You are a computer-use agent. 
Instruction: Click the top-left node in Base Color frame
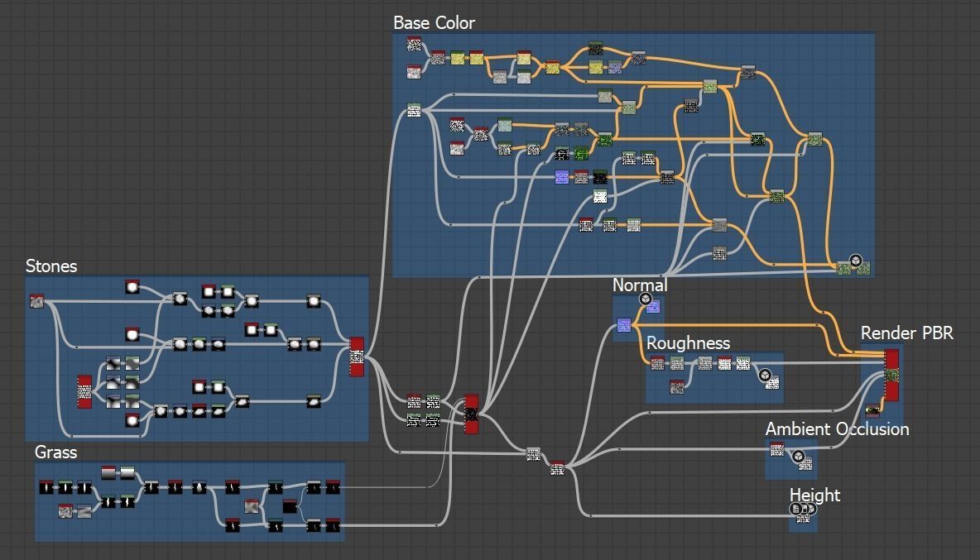[414, 43]
